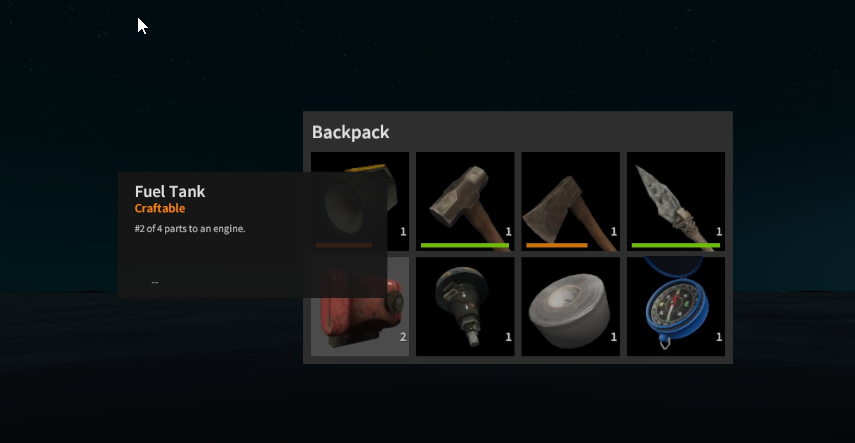This screenshot has width=855, height=443.
Task: Select the flashlight item in the backpack
Action: pyautogui.click(x=360, y=201)
